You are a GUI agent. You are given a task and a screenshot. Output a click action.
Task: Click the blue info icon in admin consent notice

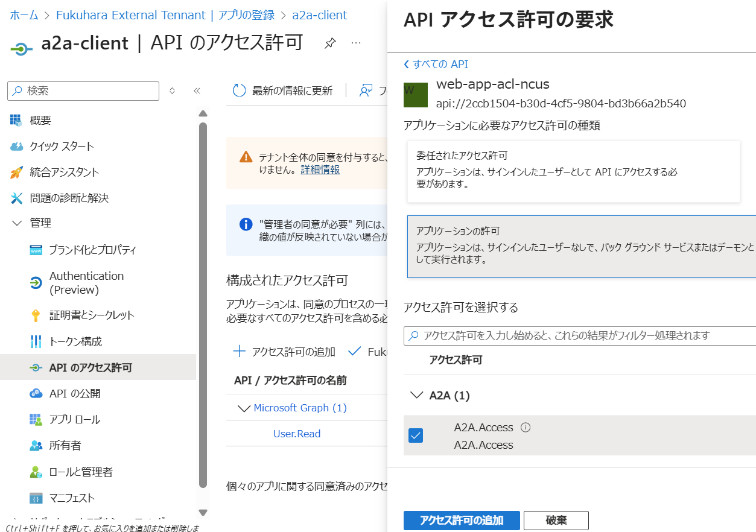[246, 224]
